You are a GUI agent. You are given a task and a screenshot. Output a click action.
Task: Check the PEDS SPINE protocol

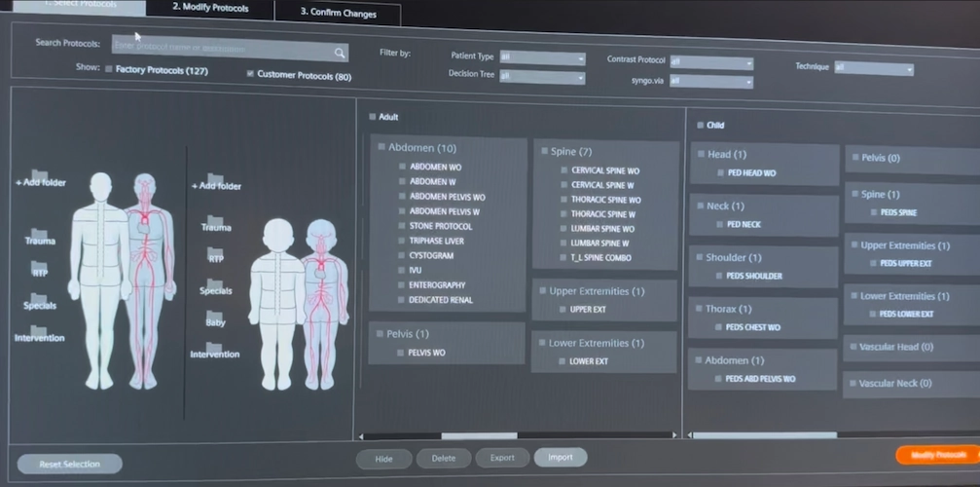pos(873,212)
